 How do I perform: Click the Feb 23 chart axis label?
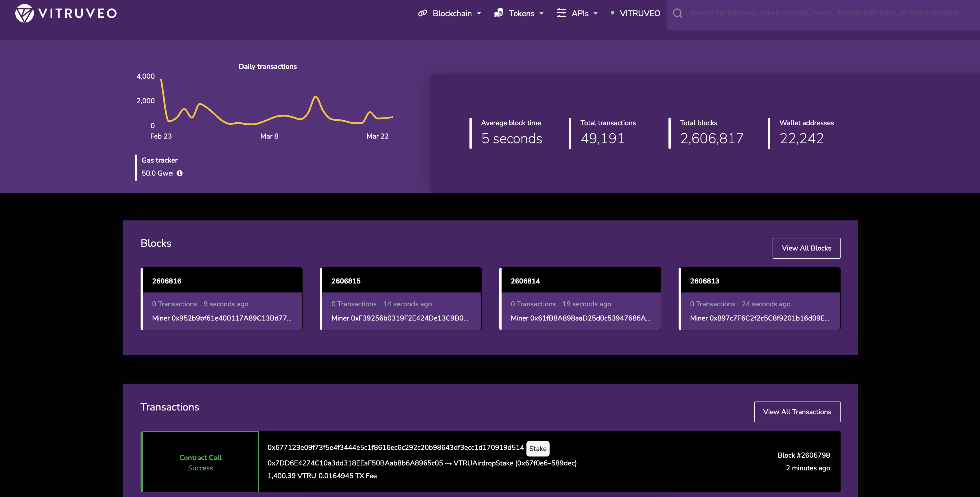click(x=161, y=136)
